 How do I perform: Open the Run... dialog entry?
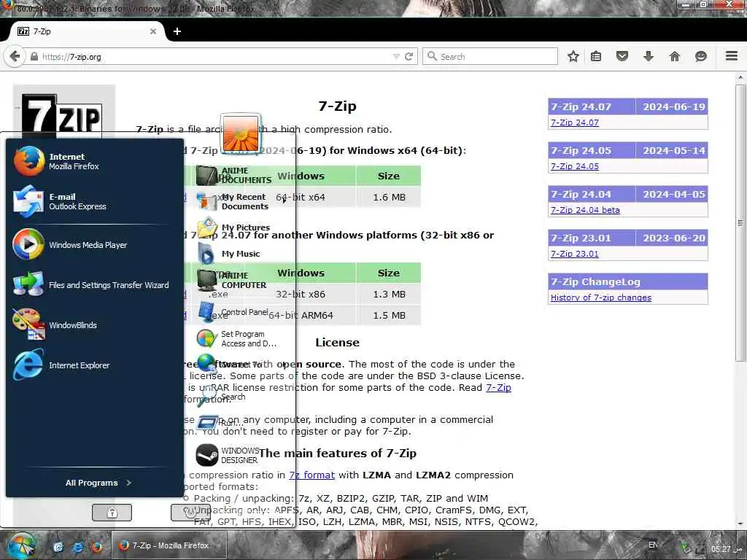[x=220, y=422]
